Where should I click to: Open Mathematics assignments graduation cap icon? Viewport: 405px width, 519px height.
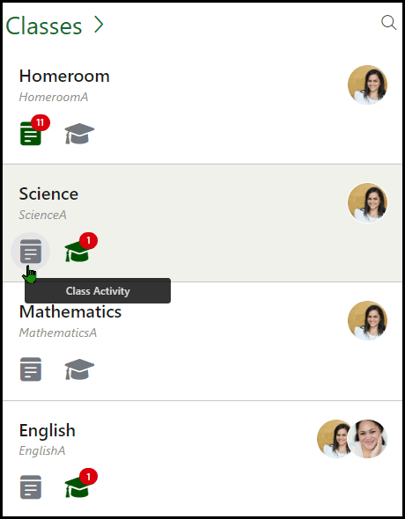[x=79, y=369]
